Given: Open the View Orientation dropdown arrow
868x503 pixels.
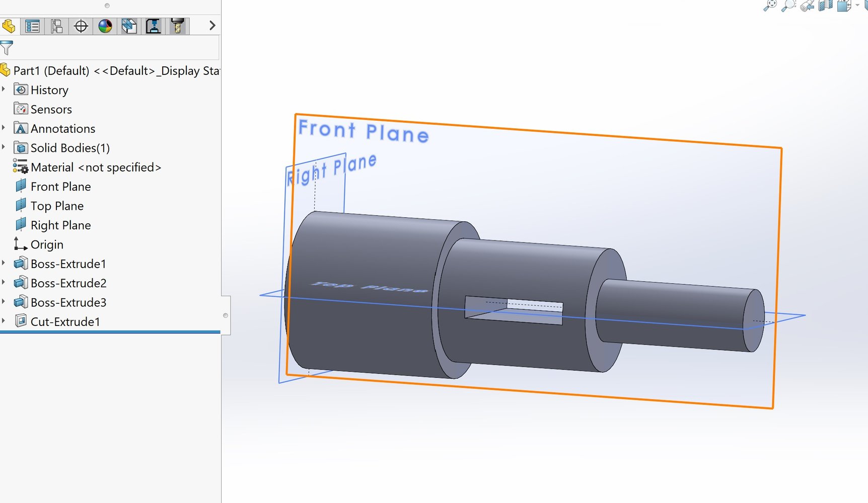Looking at the screenshot, I should pos(857,6).
